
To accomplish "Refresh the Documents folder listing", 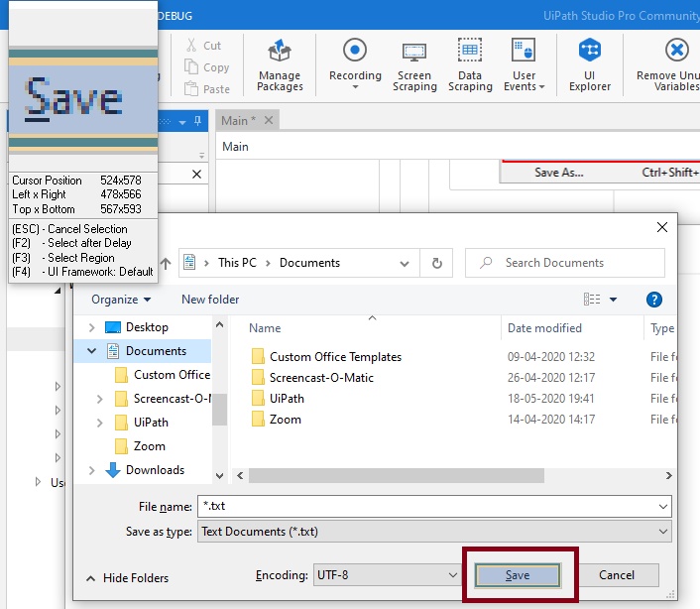I will (x=436, y=263).
